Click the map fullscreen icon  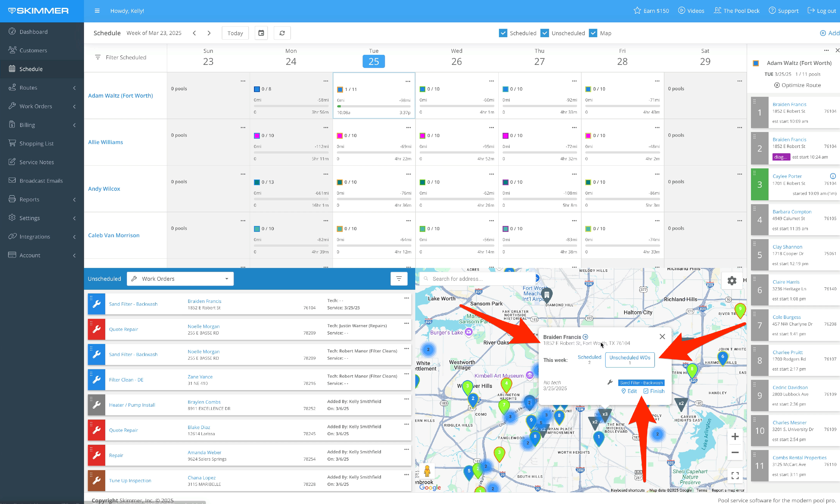tap(735, 475)
